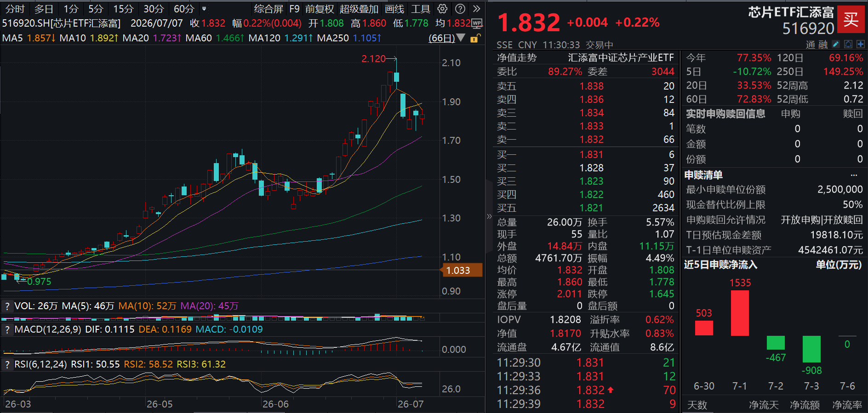
Task: Toggle the chart lock icon
Action: pos(475,38)
